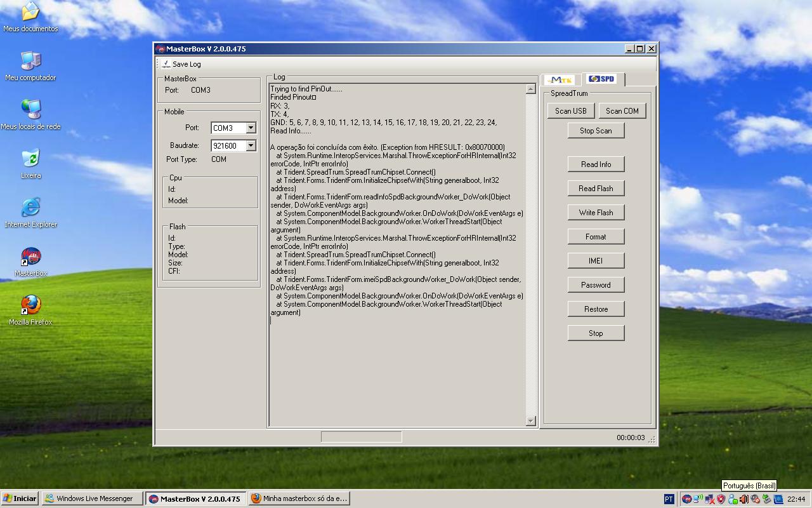812x508 pixels.
Task: Click the Write Flash button
Action: pos(596,212)
